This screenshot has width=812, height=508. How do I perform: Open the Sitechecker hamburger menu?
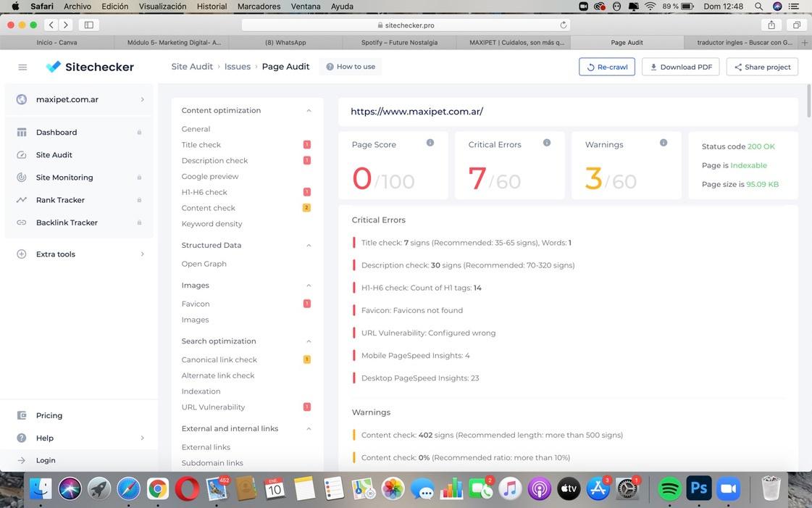(x=22, y=67)
